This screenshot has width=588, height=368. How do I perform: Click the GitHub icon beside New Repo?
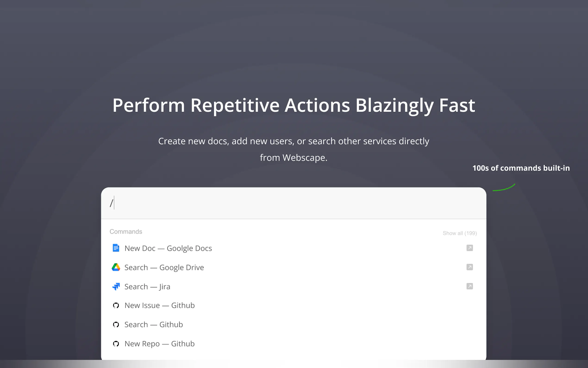click(x=116, y=344)
